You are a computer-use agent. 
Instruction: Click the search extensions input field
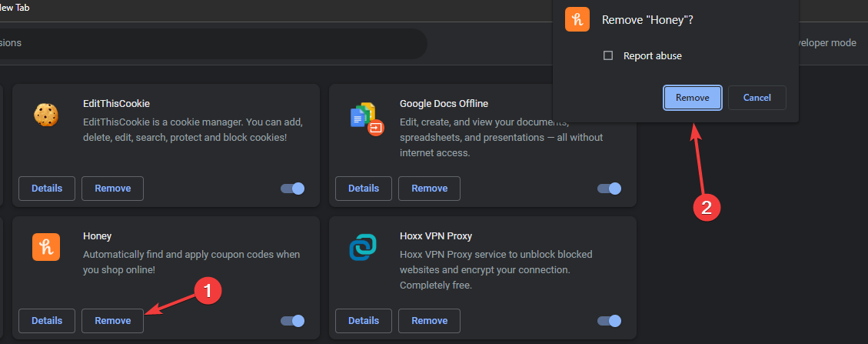[213, 43]
